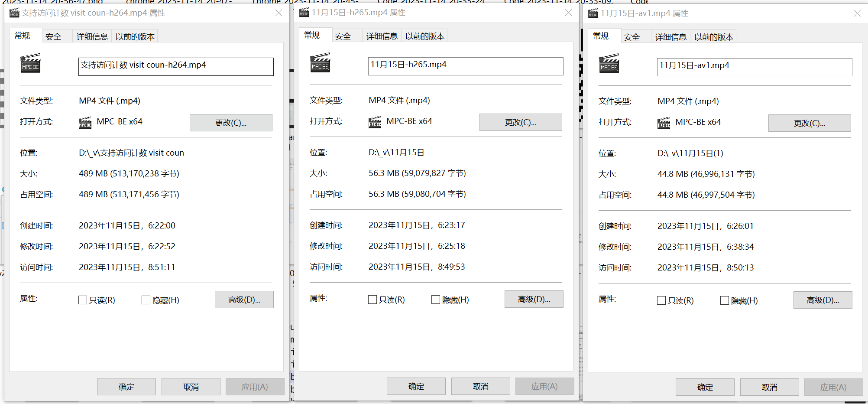
Task: Click small MPC-BE x64 icon in h265 dialog
Action: point(375,122)
